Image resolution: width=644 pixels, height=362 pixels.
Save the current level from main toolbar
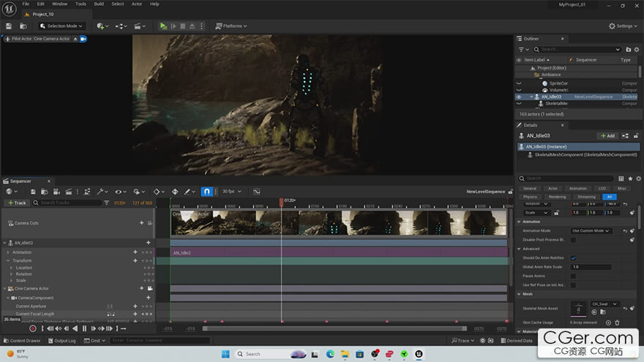pos(9,26)
